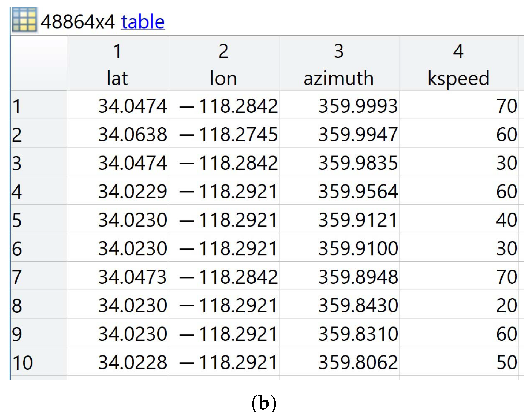Image resolution: width=528 pixels, height=420 pixels.
Task: Select the 'lon' column header
Action: coord(223,79)
